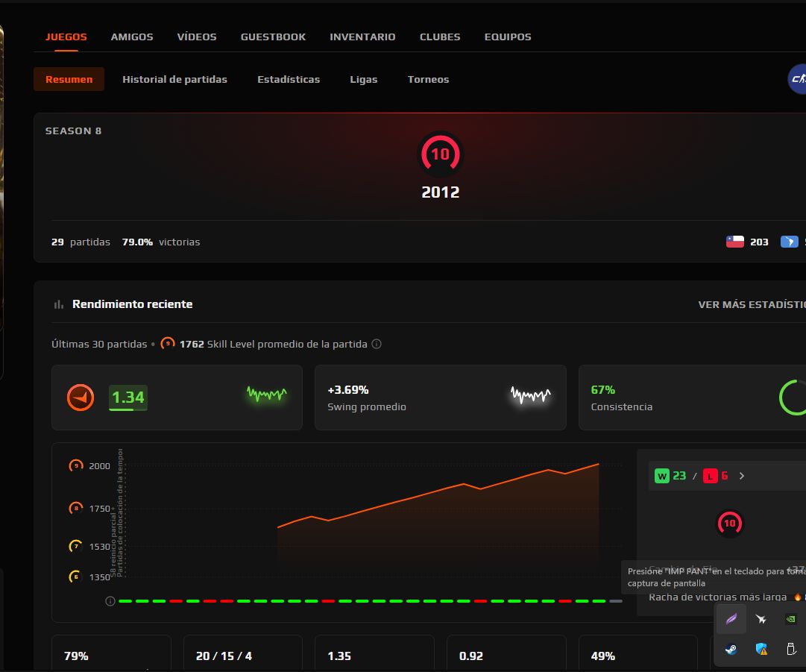Open the purple feather tray icon
The image size is (806, 672).
point(731,619)
